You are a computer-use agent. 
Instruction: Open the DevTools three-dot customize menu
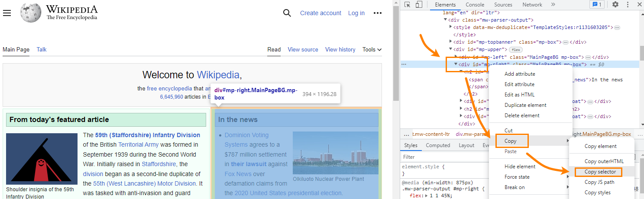coord(628,5)
